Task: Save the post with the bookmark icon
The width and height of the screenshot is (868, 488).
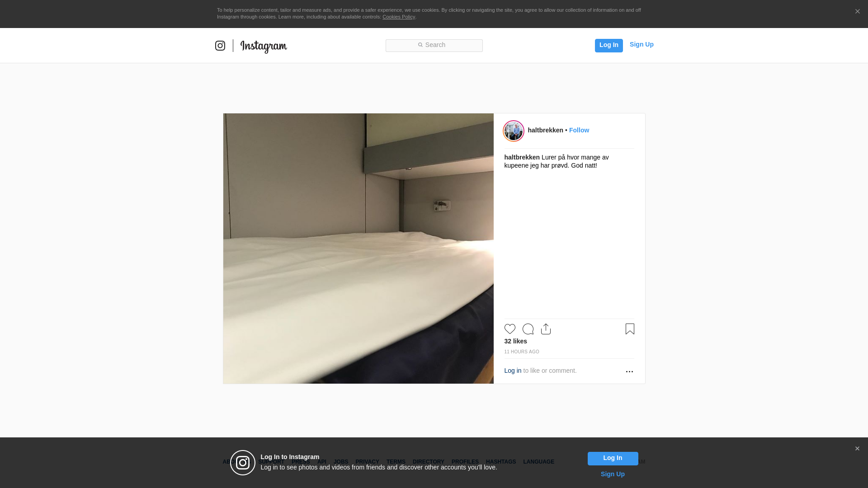Action: [x=630, y=329]
